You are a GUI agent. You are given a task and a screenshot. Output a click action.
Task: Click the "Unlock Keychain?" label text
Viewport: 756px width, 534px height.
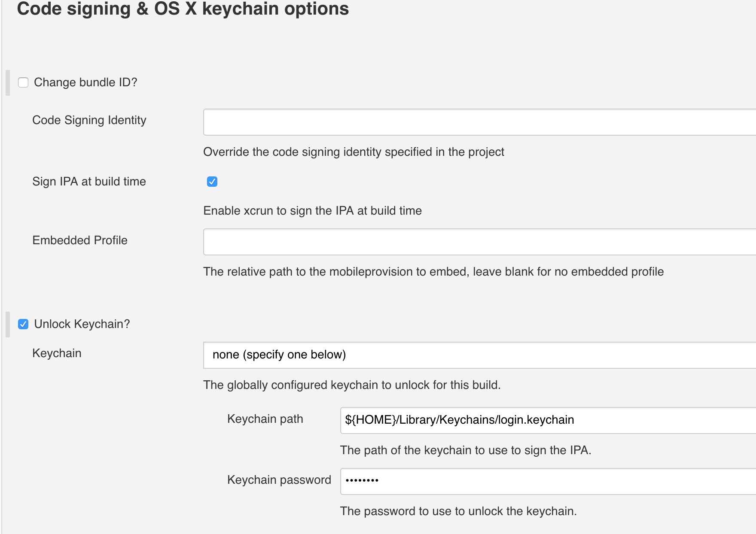pos(82,324)
